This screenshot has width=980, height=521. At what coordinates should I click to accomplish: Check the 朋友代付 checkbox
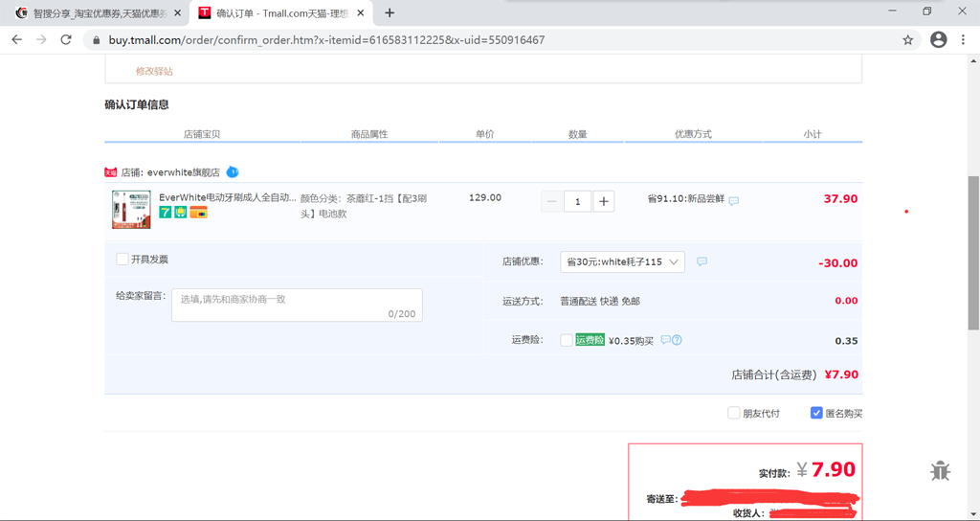pos(734,413)
